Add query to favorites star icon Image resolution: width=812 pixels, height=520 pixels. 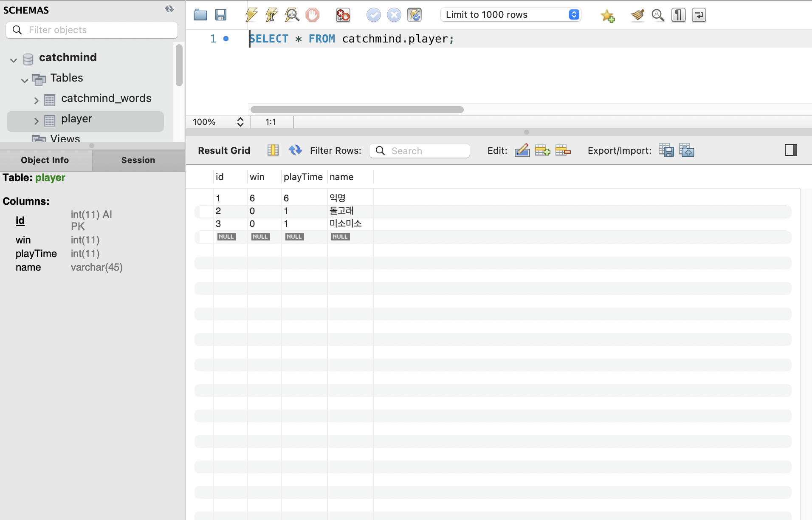pos(608,16)
